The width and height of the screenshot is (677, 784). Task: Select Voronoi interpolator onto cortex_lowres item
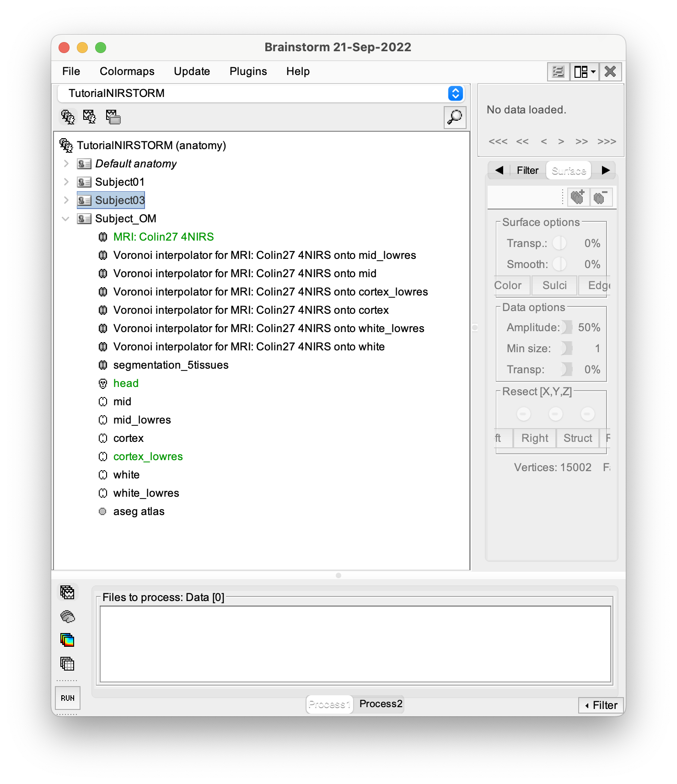click(x=271, y=292)
